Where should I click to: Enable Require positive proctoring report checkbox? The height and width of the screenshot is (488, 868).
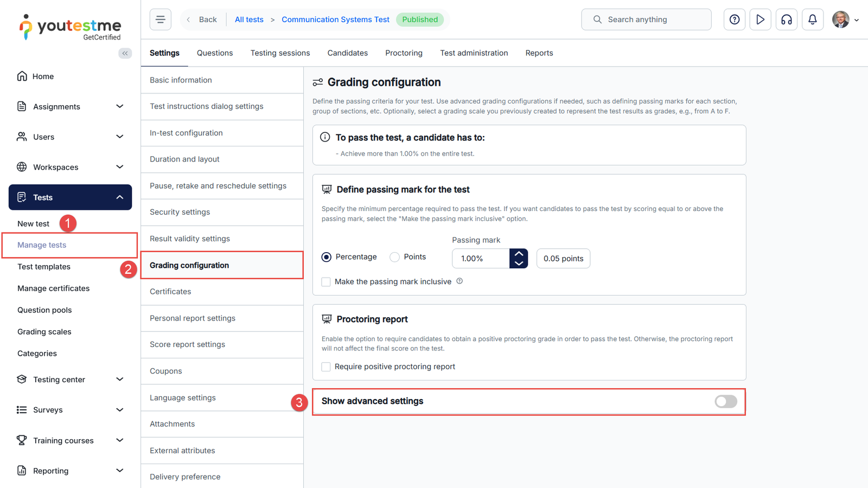point(326,367)
